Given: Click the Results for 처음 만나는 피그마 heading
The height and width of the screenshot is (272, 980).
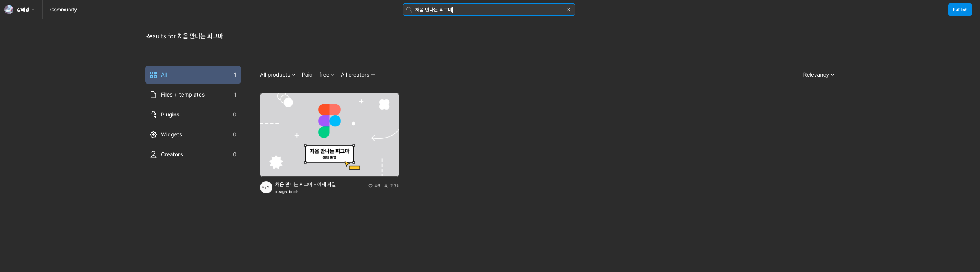Looking at the screenshot, I should click(x=184, y=36).
